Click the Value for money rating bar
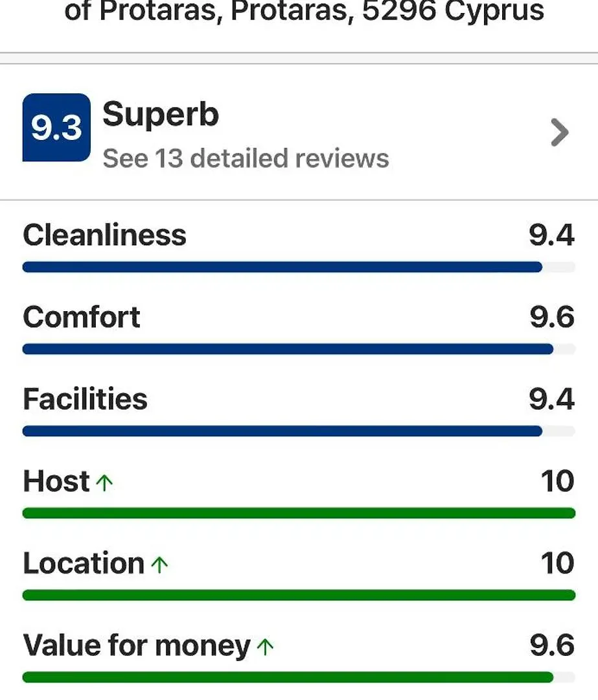Viewport: 598px width, 700px height. click(x=299, y=677)
